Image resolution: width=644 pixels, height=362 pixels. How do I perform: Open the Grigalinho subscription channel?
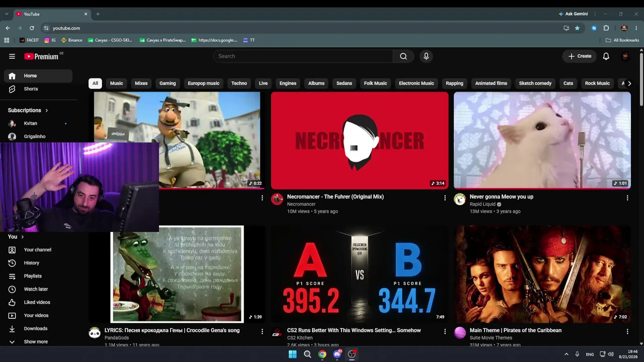tap(38, 136)
